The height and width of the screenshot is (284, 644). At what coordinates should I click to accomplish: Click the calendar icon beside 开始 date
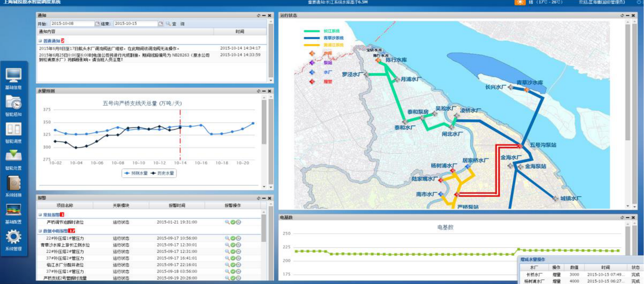click(97, 24)
